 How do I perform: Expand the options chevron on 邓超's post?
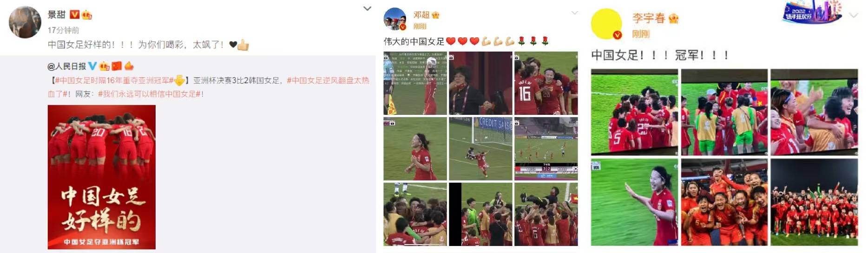click(x=575, y=13)
